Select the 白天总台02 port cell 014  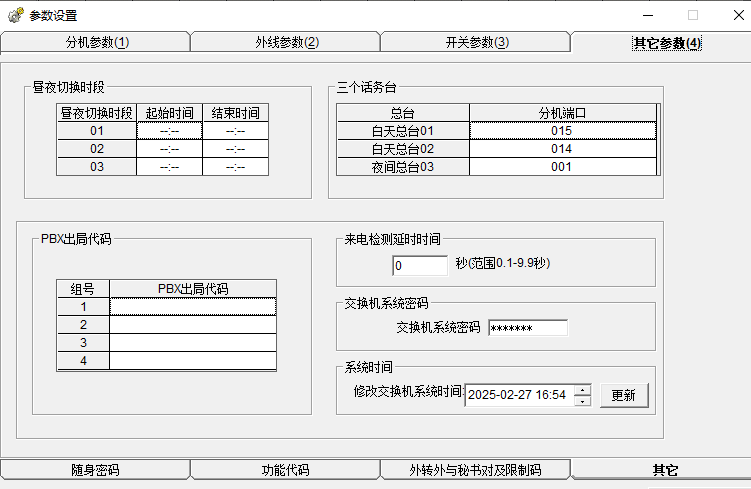tap(562, 148)
